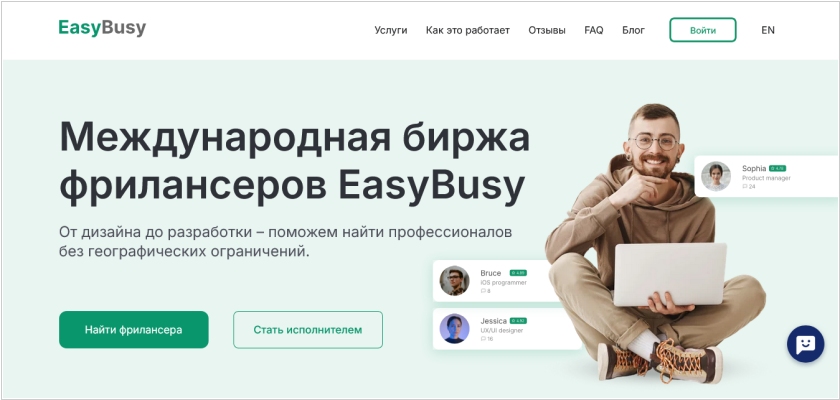Open the Блог navigation link
The width and height of the screenshot is (840, 400).
coord(633,31)
